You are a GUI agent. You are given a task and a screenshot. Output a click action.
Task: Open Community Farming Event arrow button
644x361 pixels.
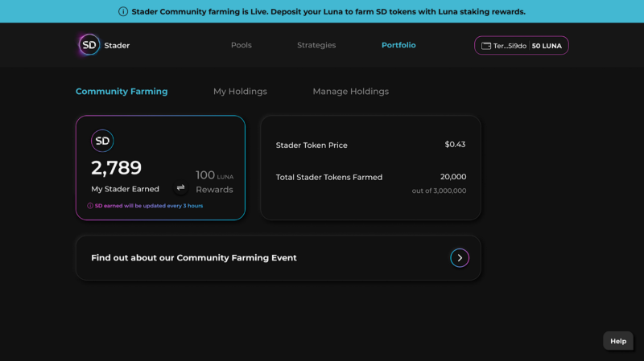460,258
